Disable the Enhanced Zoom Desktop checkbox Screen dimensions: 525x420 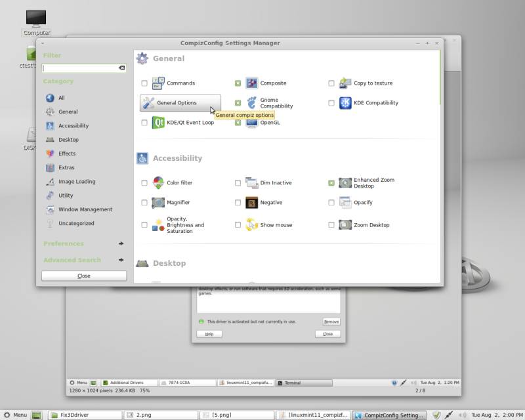[x=331, y=183]
